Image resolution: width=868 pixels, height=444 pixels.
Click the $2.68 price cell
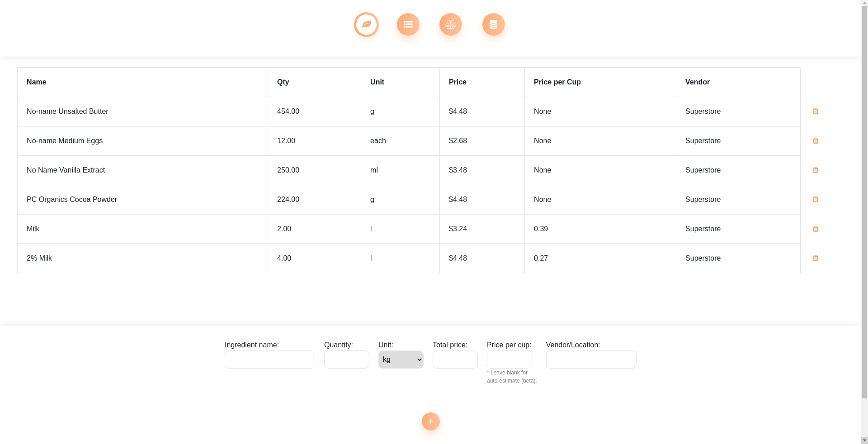482,141
